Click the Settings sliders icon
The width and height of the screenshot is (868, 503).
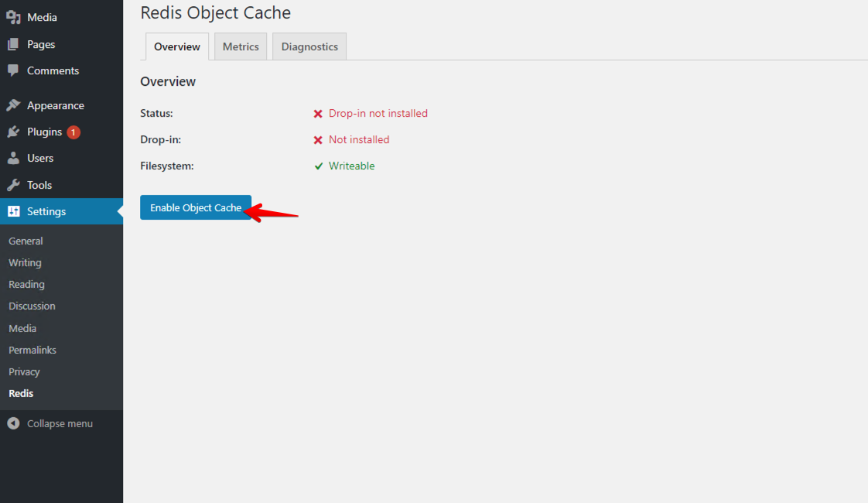click(14, 211)
